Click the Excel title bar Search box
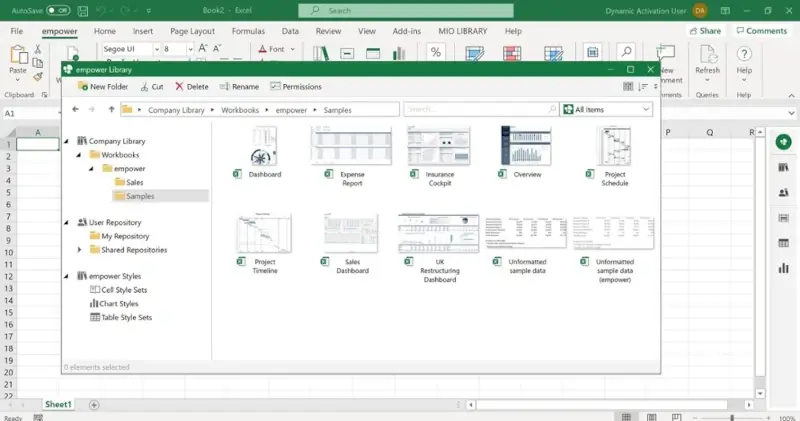 (x=406, y=10)
